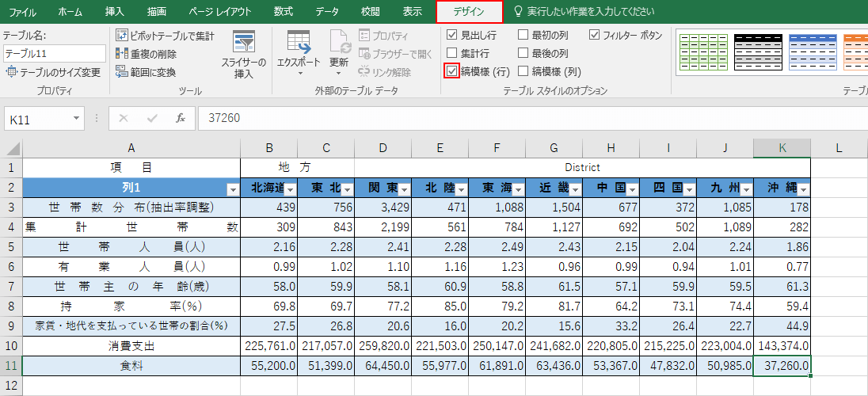Open the 沖縄 column filter dropdown
This screenshot has width=868, height=396.
click(803, 190)
